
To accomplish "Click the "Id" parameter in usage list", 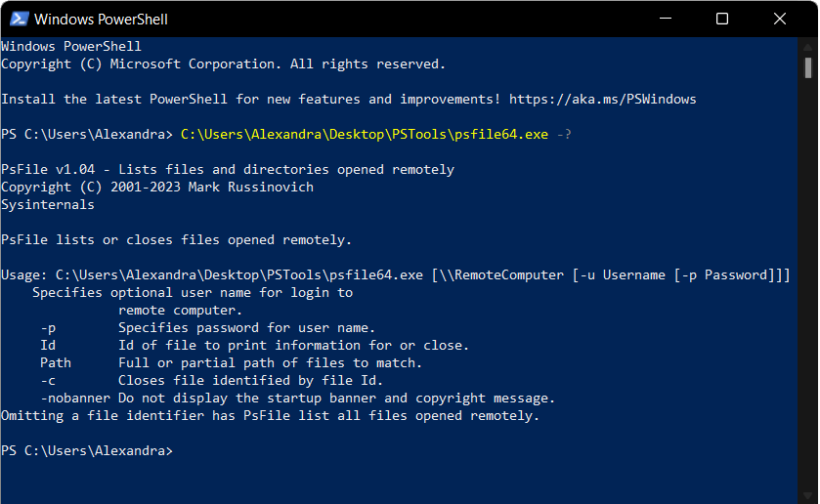I will pos(48,346).
